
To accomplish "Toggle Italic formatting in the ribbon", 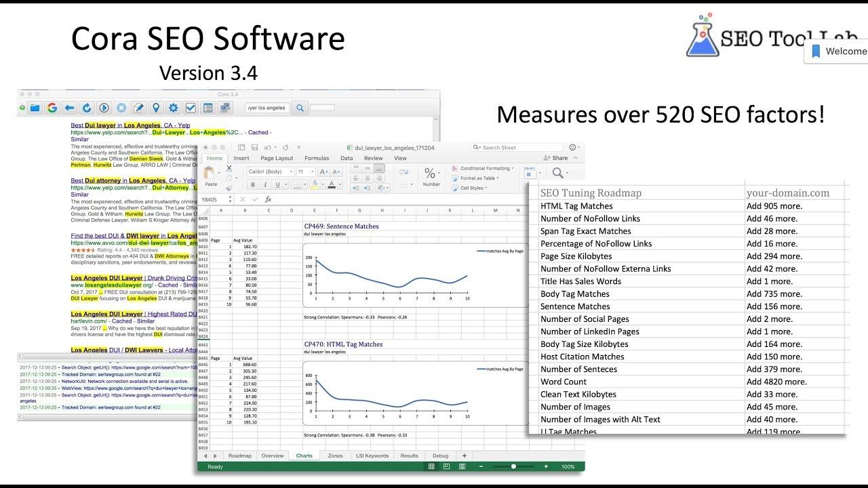I will tap(264, 184).
